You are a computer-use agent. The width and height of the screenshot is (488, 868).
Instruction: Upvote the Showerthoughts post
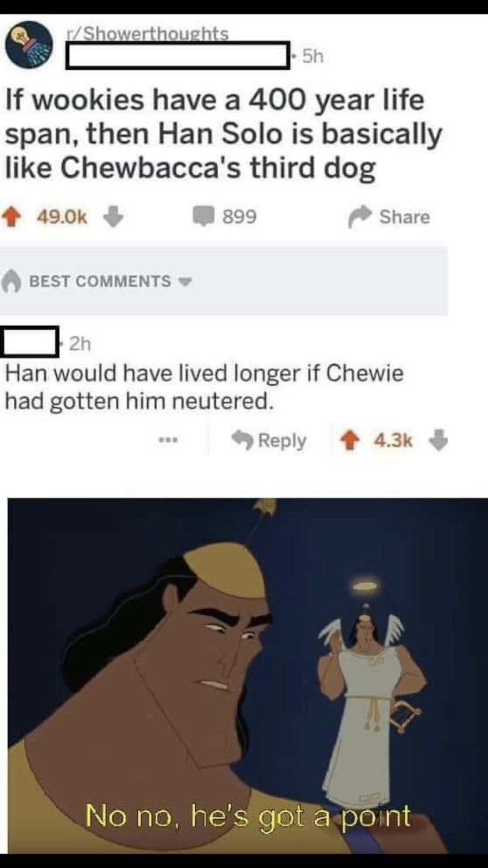[17, 217]
